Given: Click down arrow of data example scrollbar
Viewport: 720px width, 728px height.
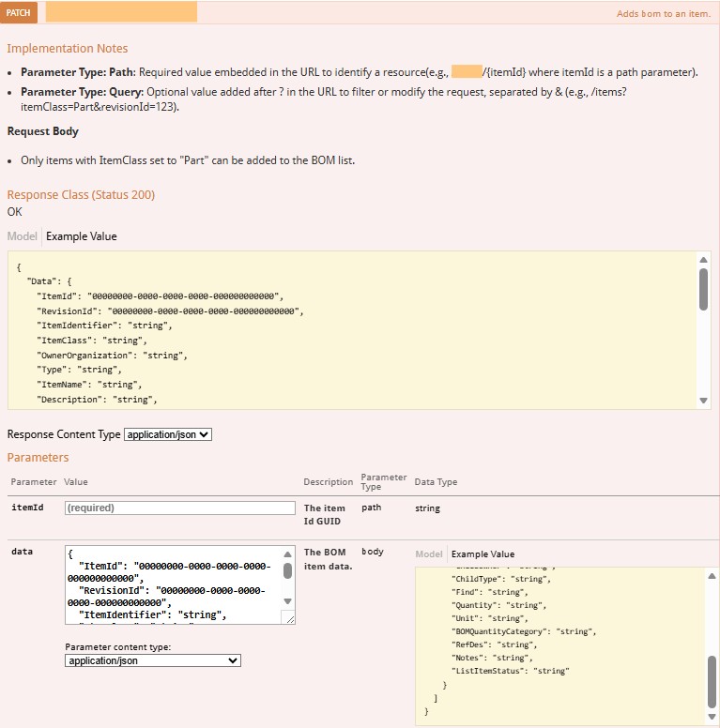Looking at the screenshot, I should pyautogui.click(x=712, y=720).
